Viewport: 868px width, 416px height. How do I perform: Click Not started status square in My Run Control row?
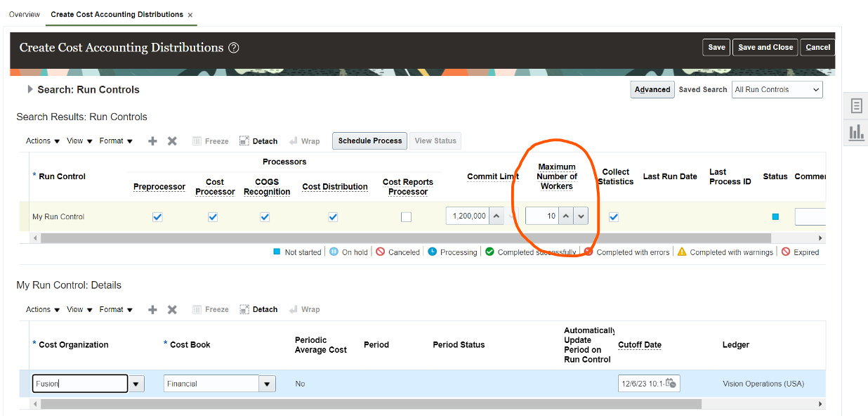(775, 217)
